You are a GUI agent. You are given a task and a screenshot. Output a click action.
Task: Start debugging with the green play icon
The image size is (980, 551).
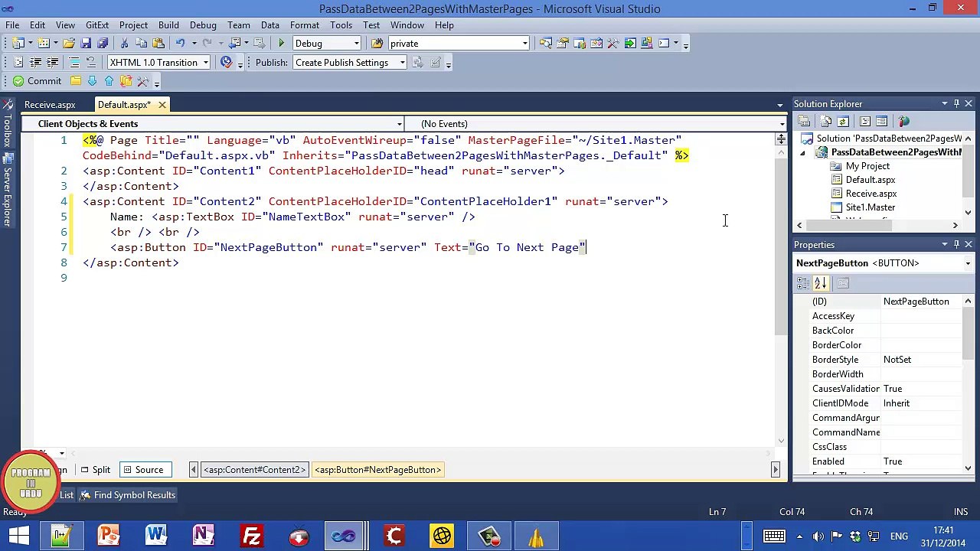[x=282, y=44]
